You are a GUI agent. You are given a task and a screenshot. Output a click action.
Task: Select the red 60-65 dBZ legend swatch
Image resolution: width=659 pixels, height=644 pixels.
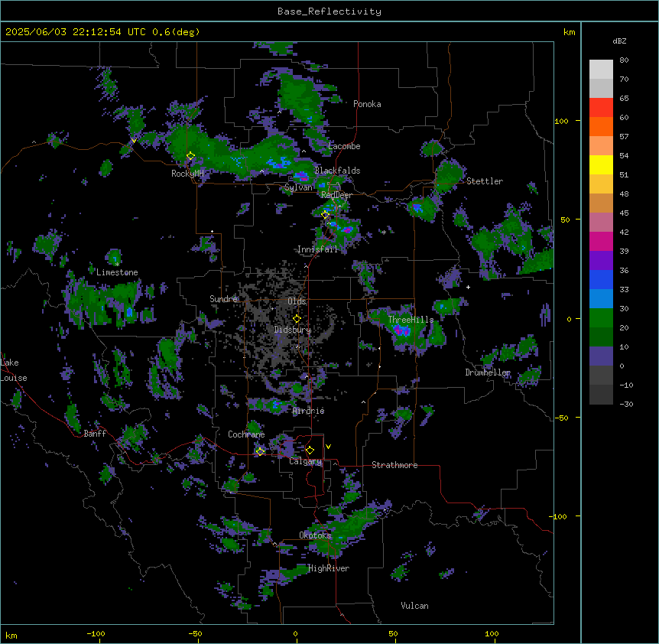pyautogui.click(x=601, y=108)
